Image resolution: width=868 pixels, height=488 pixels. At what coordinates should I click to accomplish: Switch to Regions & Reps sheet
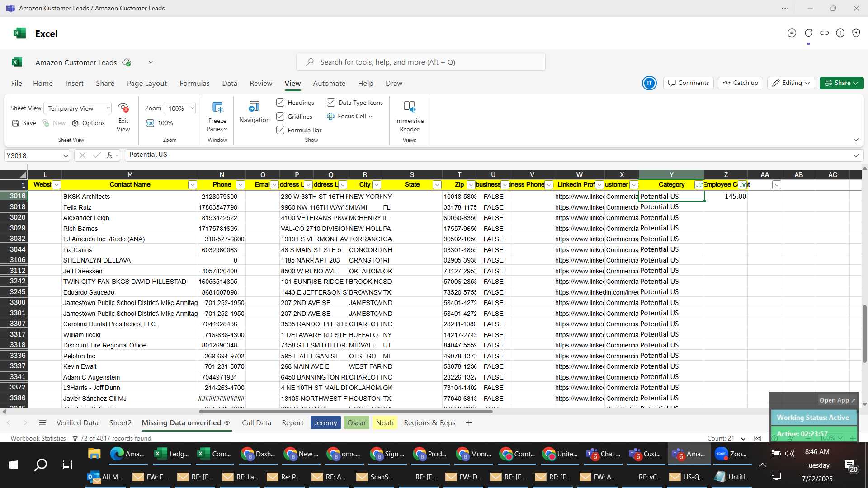click(429, 423)
